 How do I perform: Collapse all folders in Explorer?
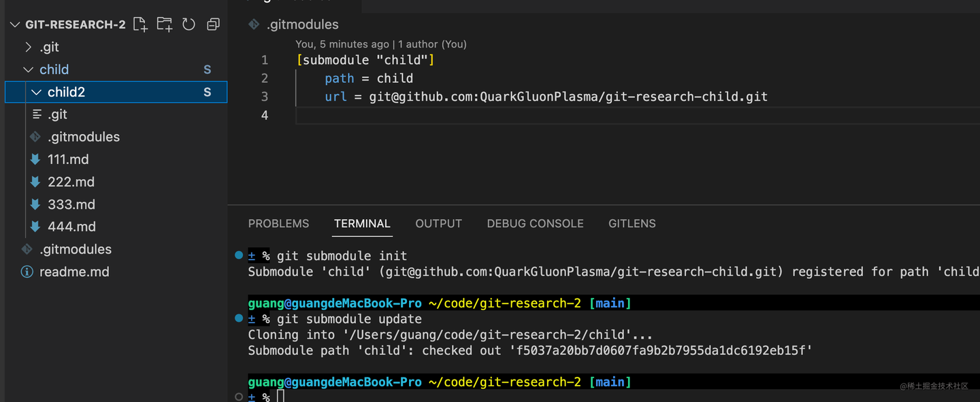[x=212, y=24]
